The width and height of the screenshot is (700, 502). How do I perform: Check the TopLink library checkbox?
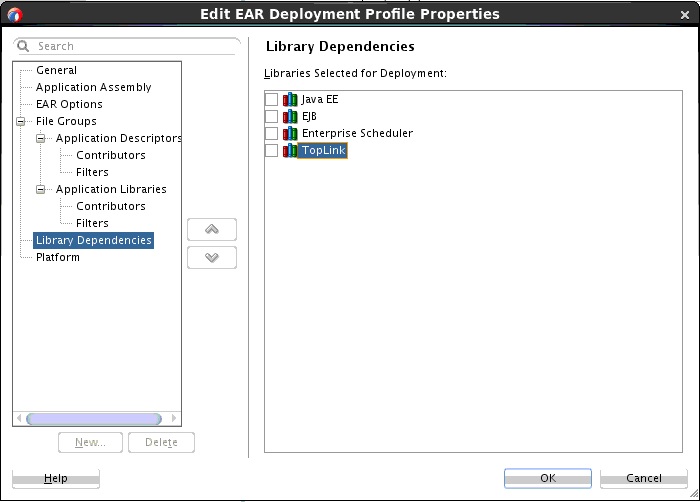pos(271,150)
